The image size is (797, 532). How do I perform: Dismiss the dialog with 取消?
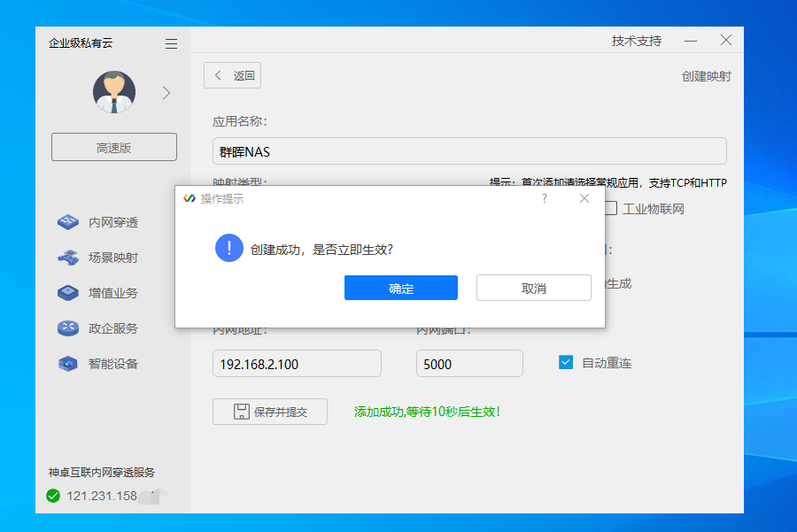coord(533,288)
